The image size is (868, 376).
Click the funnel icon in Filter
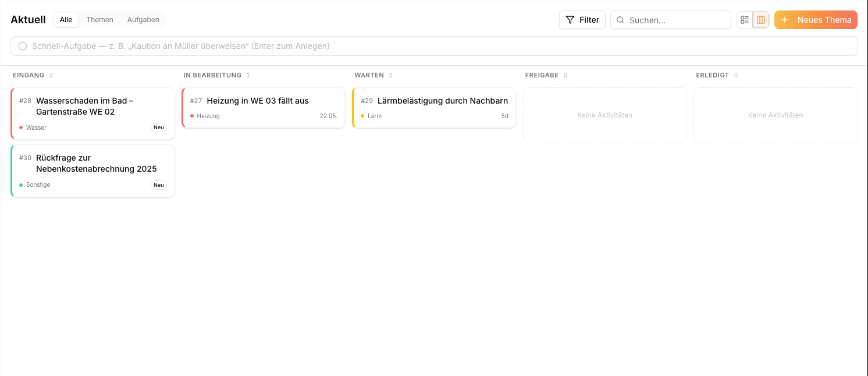click(x=570, y=20)
